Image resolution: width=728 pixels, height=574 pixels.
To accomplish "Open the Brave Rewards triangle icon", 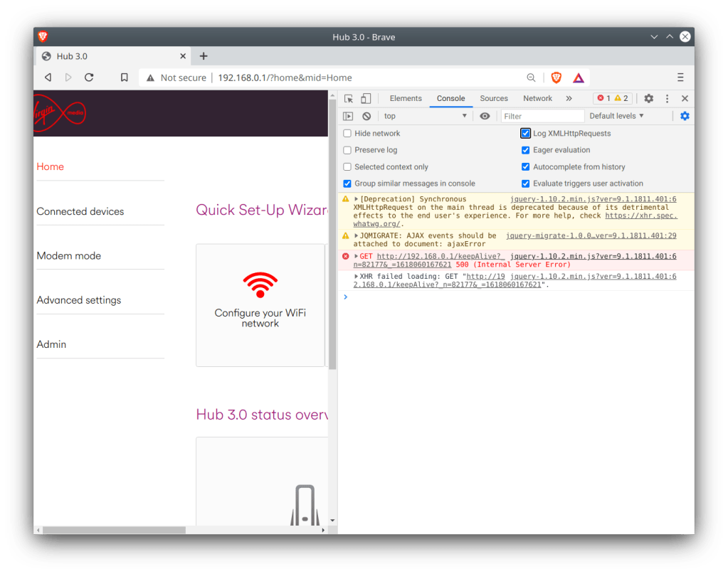I will tap(579, 78).
